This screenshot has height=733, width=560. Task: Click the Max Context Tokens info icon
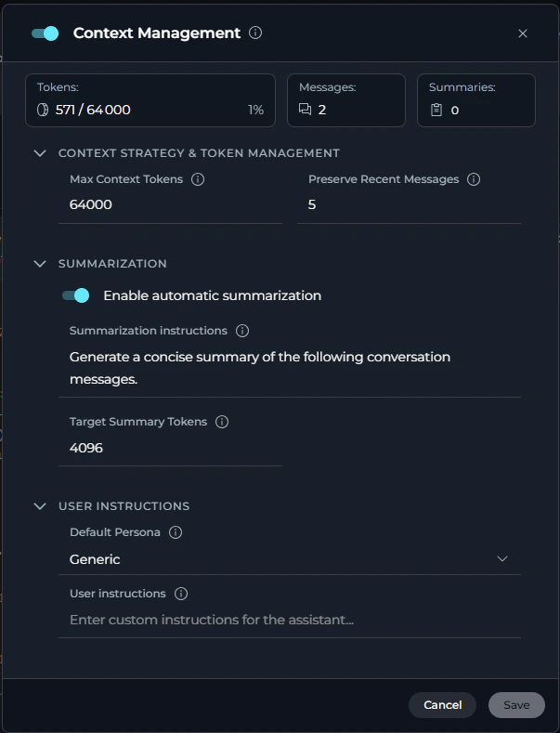(x=198, y=179)
